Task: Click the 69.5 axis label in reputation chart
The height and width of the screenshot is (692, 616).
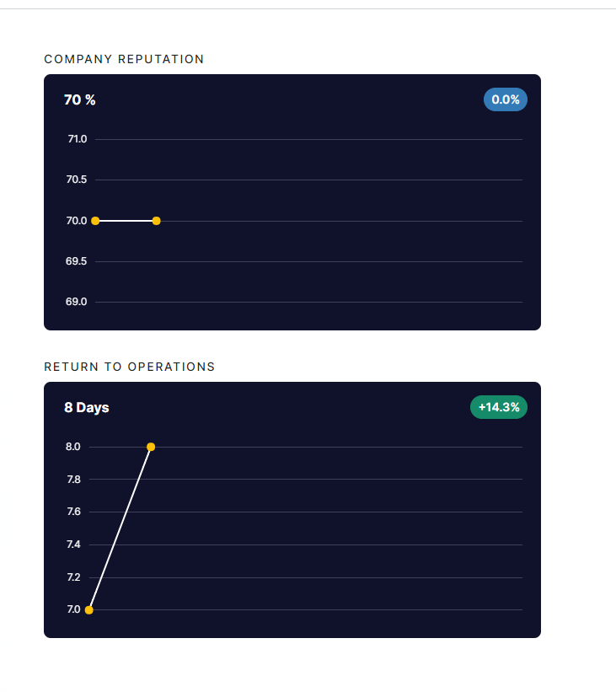Action: 77,261
